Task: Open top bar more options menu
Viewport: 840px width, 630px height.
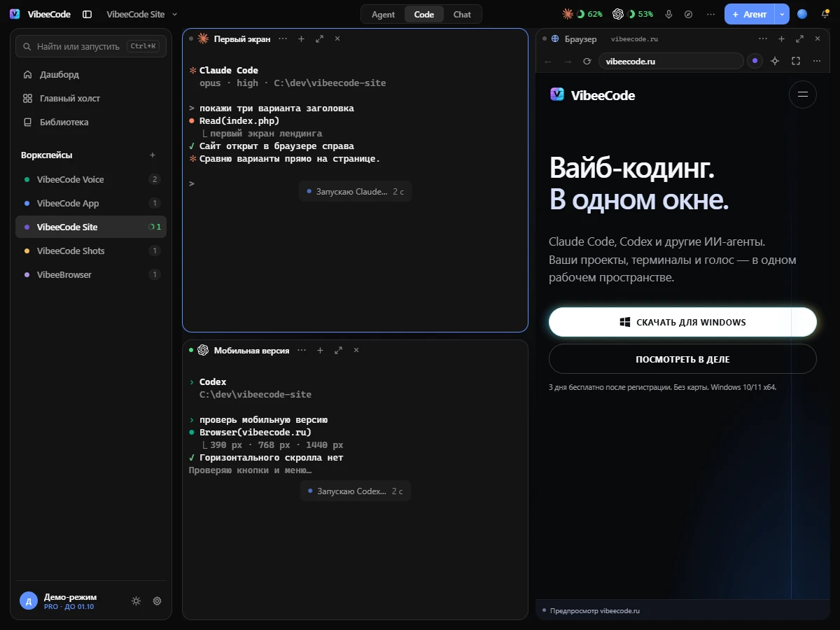Action: point(711,14)
